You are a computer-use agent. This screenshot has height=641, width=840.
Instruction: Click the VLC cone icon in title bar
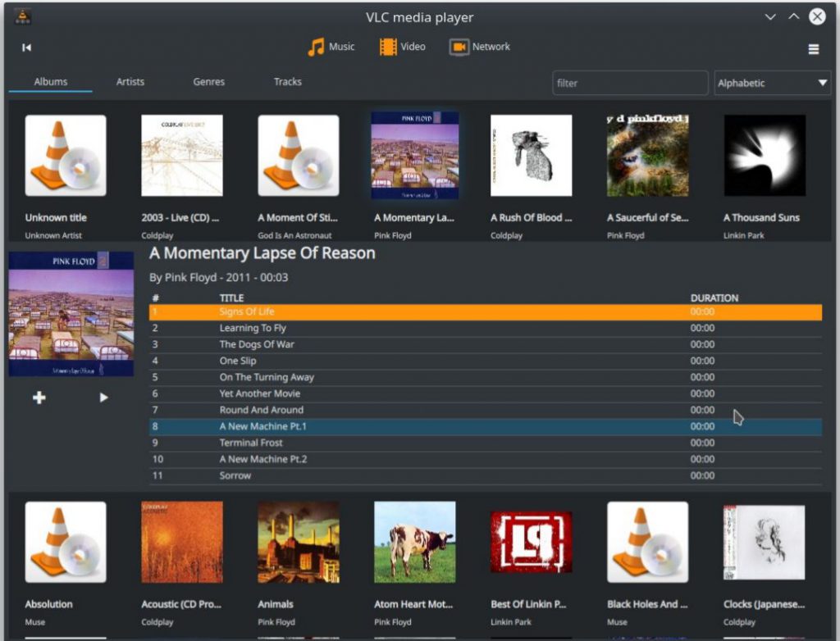tap(22, 16)
